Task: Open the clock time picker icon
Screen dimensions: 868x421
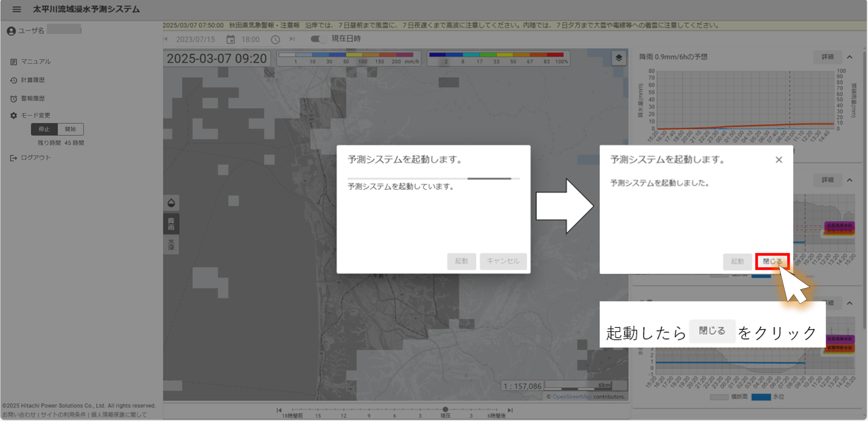Action: [275, 40]
